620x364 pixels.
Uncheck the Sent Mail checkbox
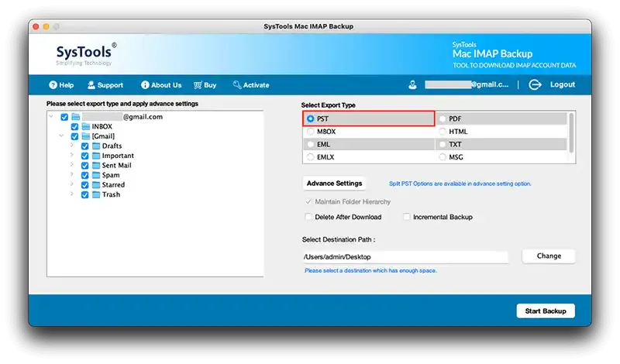click(x=85, y=166)
